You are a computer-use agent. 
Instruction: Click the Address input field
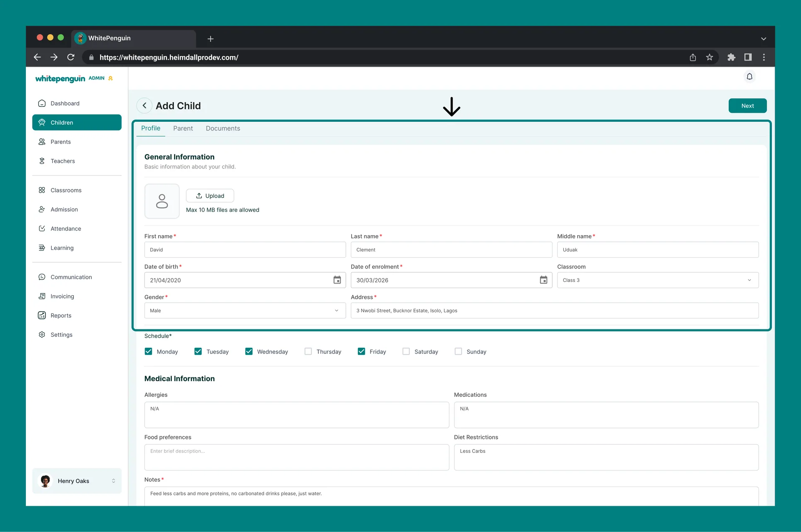pyautogui.click(x=554, y=311)
